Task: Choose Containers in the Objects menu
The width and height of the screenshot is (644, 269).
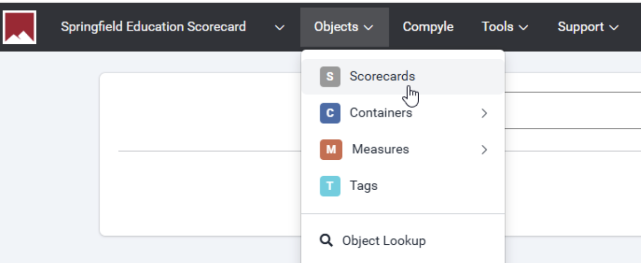Action: click(381, 112)
